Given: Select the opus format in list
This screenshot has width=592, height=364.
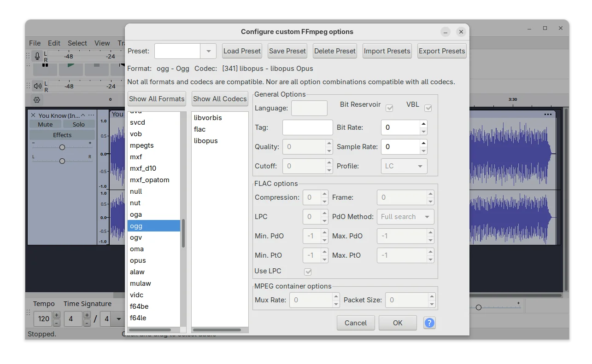Looking at the screenshot, I should tap(138, 260).
